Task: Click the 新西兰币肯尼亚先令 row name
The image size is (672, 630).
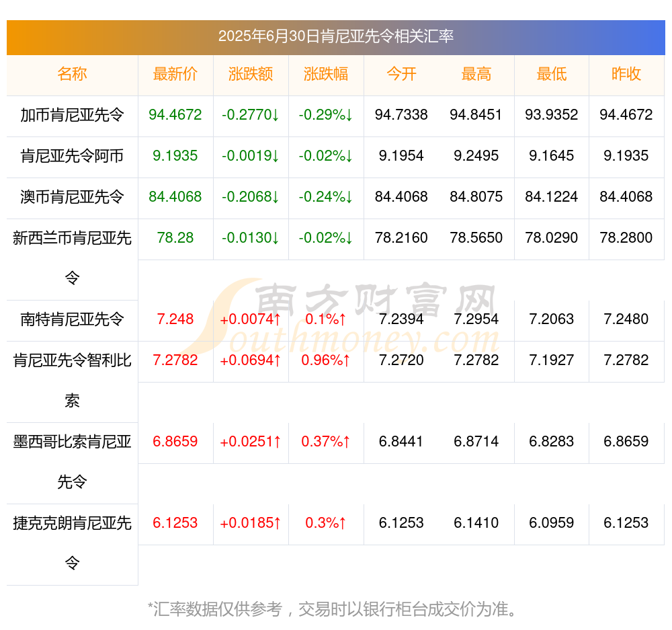Action: point(72,258)
